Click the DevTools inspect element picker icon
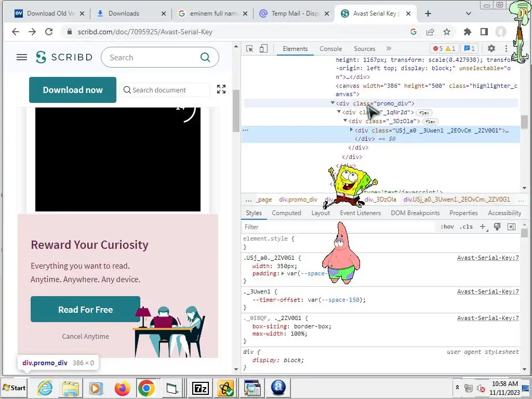 point(250,48)
